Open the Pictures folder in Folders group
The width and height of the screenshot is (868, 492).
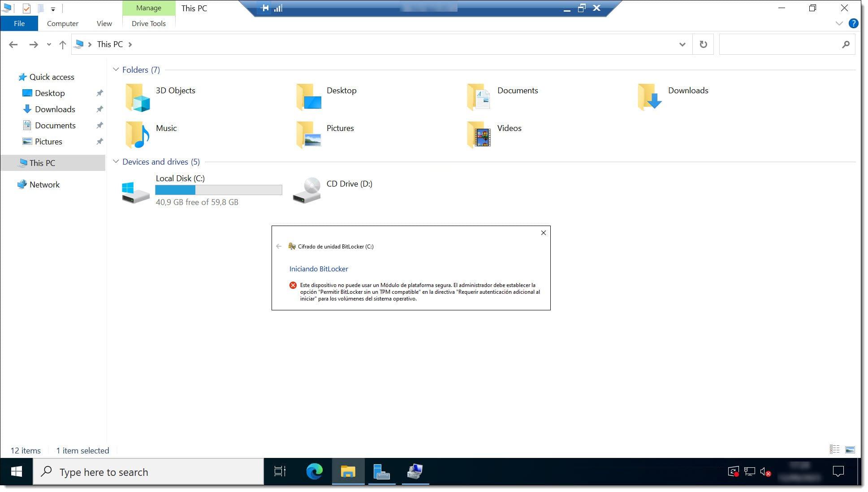308,135
